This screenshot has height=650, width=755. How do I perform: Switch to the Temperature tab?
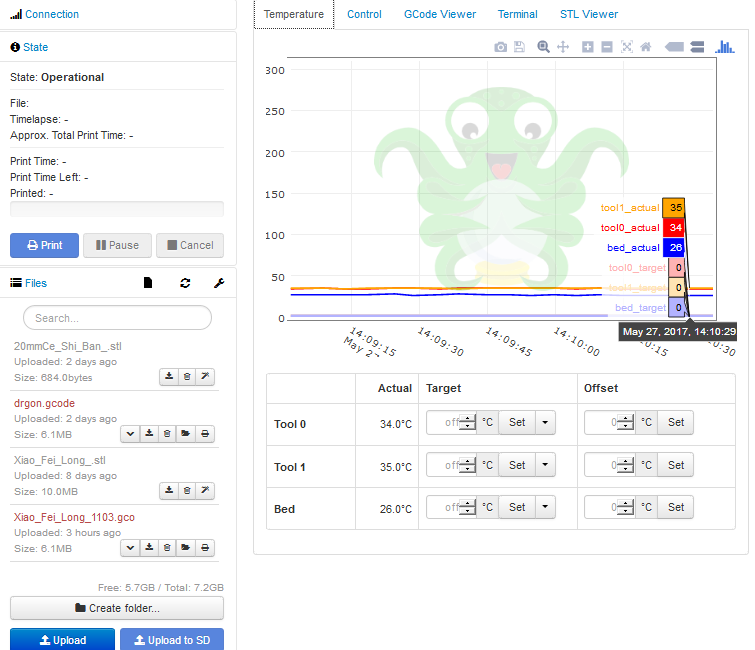(x=294, y=14)
